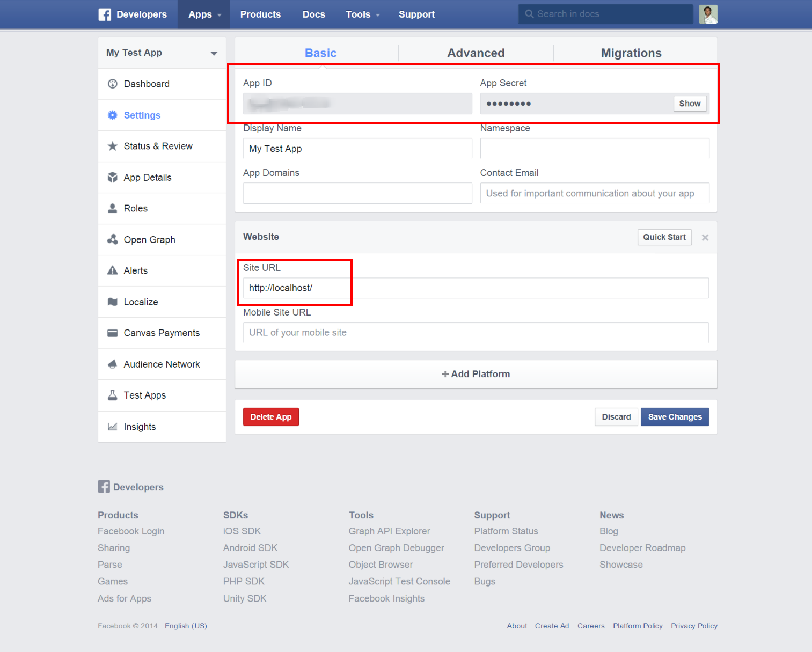Click the Mobile Site URL field

476,333
